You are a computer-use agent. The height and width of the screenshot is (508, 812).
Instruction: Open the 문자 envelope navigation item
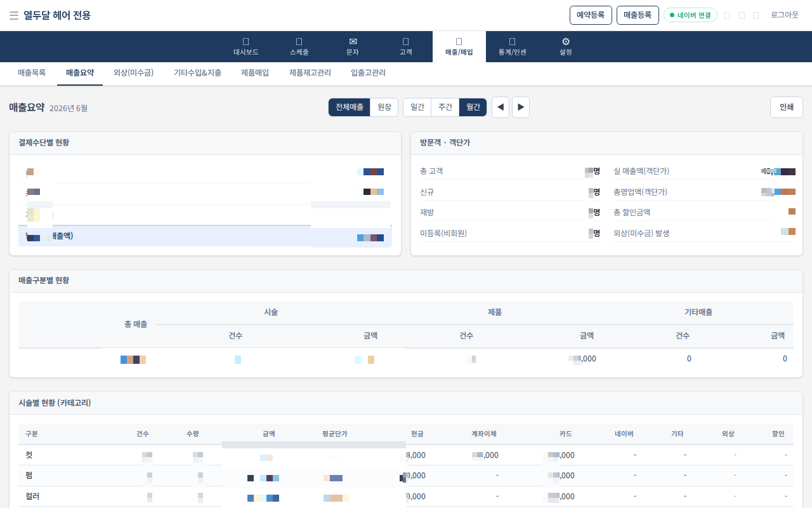point(353,47)
